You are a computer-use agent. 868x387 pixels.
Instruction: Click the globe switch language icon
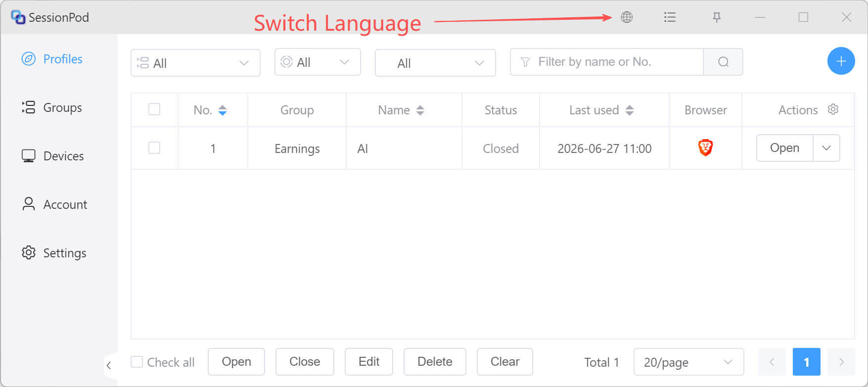click(x=627, y=17)
